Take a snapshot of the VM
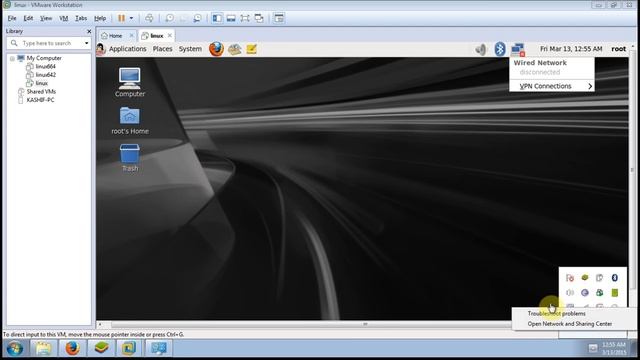The height and width of the screenshot is (360, 640). [169, 18]
